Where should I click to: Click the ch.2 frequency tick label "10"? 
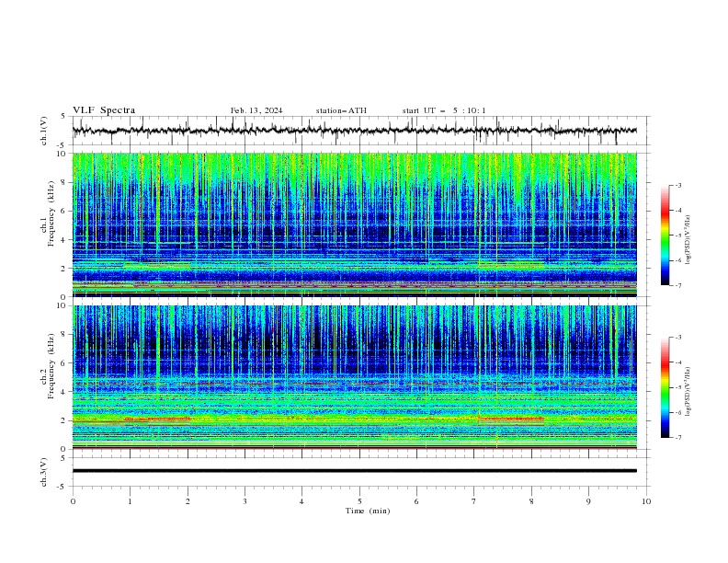(x=62, y=305)
